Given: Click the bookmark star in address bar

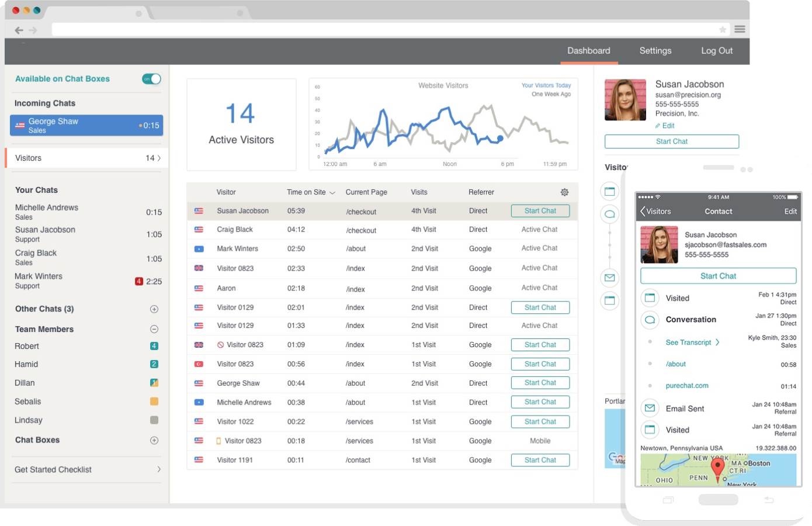Looking at the screenshot, I should click(x=723, y=29).
